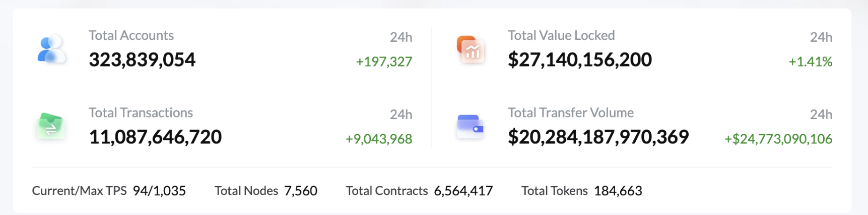Image resolution: width=868 pixels, height=215 pixels.
Task: Open the Total Accounts label
Action: coord(131,35)
